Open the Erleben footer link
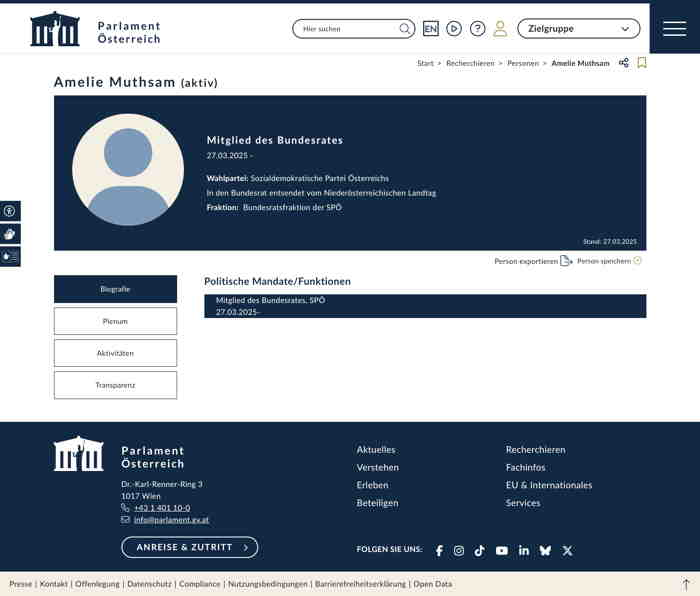700x596 pixels. (372, 485)
